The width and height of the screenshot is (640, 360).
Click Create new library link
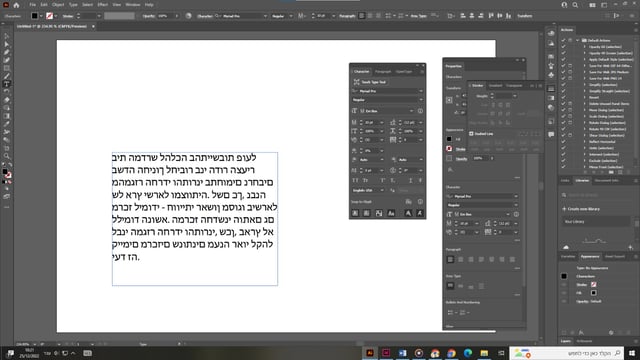[x=581, y=209]
